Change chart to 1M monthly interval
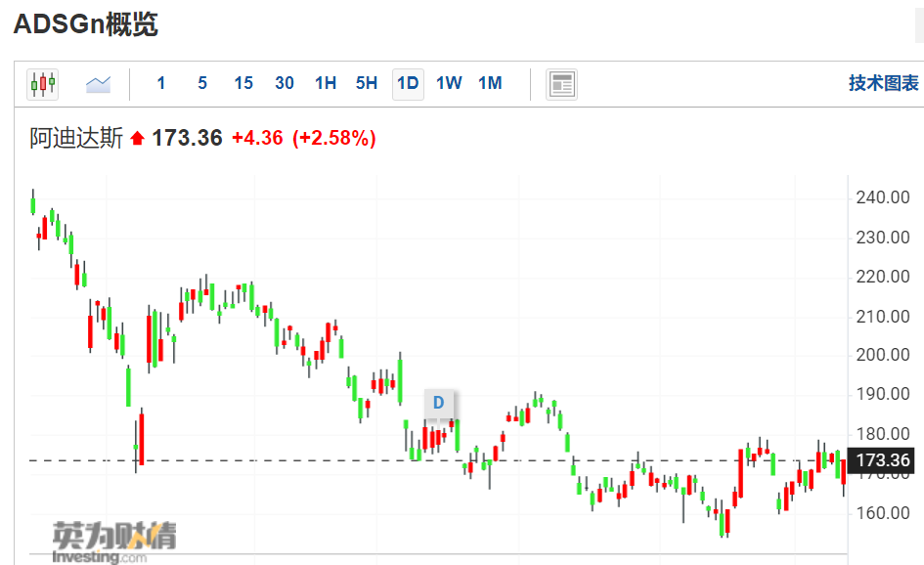Screen dimensions: 924x565 (x=490, y=83)
